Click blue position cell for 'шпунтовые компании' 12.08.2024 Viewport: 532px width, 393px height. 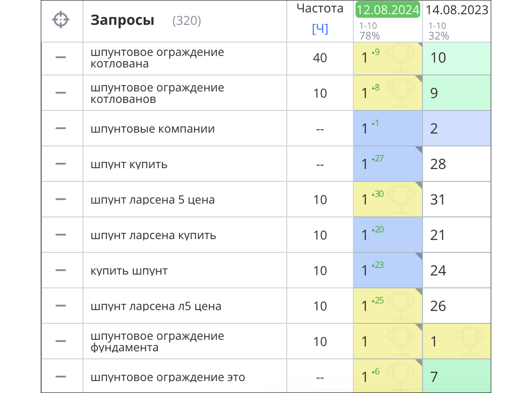(387, 129)
